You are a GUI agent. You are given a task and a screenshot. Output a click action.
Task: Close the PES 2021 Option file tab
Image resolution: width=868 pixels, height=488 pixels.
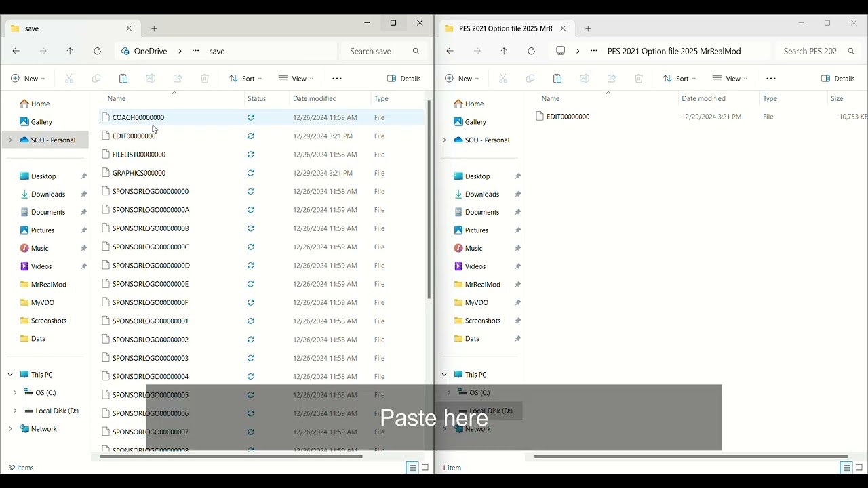pyautogui.click(x=563, y=28)
